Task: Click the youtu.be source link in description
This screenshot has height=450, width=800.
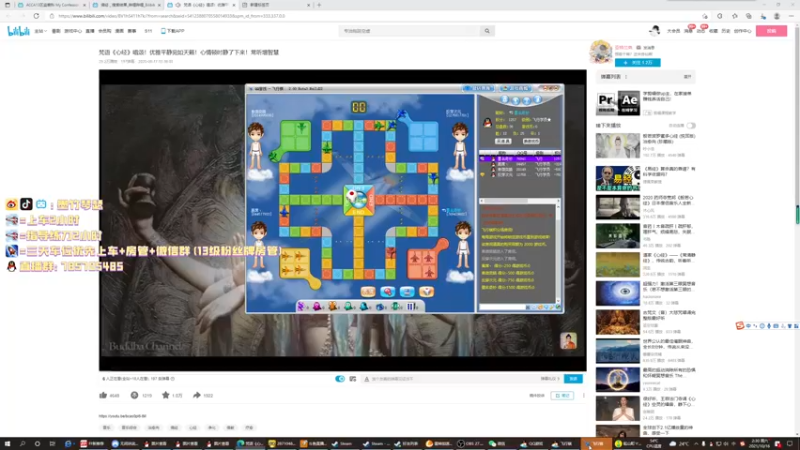Action: pos(122,416)
